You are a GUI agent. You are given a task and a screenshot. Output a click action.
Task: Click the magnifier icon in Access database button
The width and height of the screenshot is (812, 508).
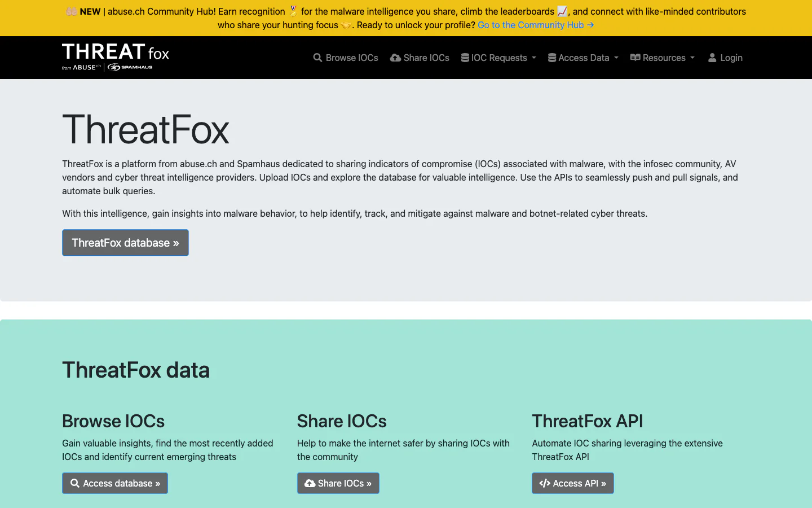coord(74,483)
